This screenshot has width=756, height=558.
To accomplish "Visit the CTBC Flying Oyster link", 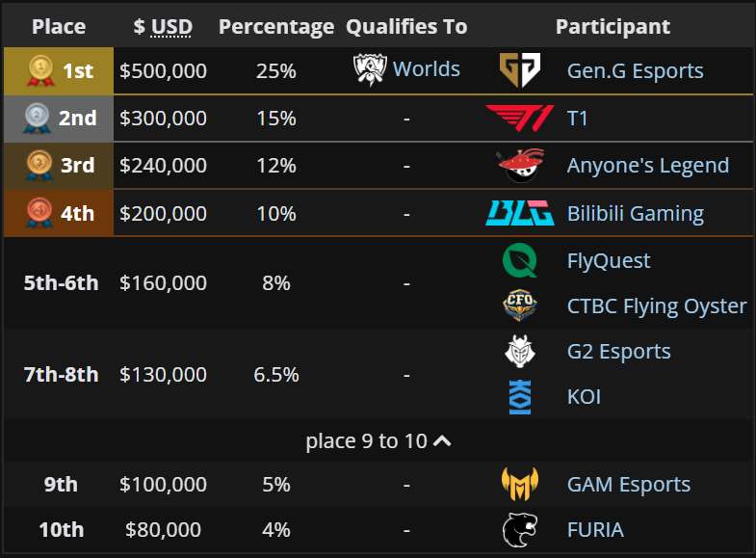I will (x=657, y=306).
